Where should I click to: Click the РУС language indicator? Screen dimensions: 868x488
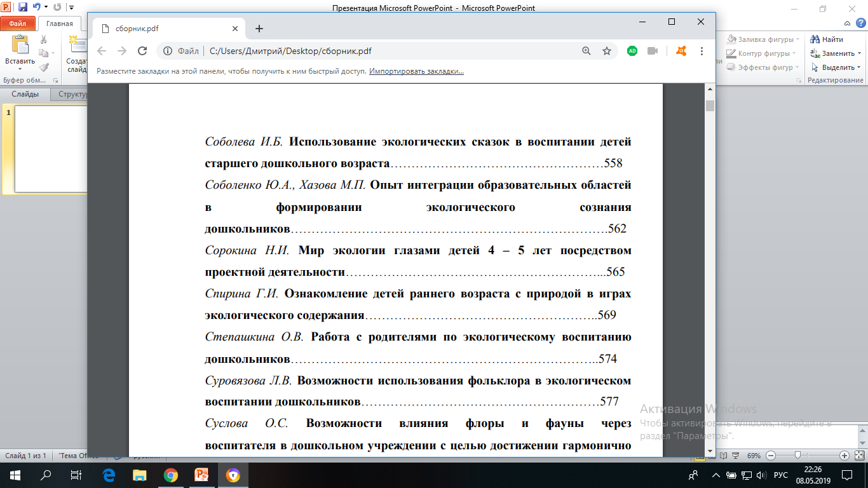click(781, 475)
